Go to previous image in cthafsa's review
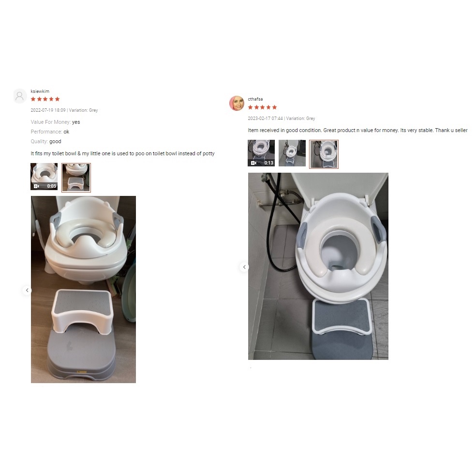This screenshot has width=476, height=476. pos(244,267)
